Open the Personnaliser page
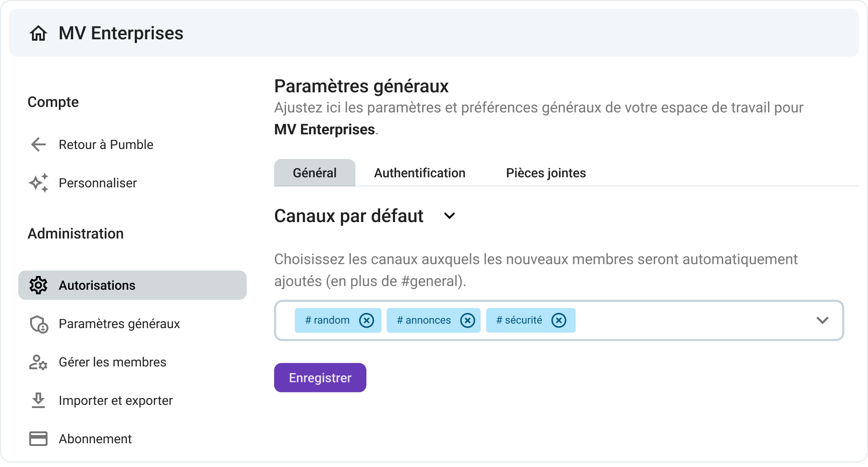This screenshot has width=868, height=467. click(x=97, y=183)
